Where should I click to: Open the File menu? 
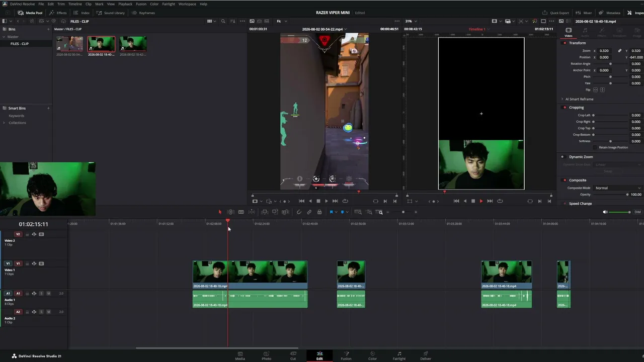click(41, 4)
